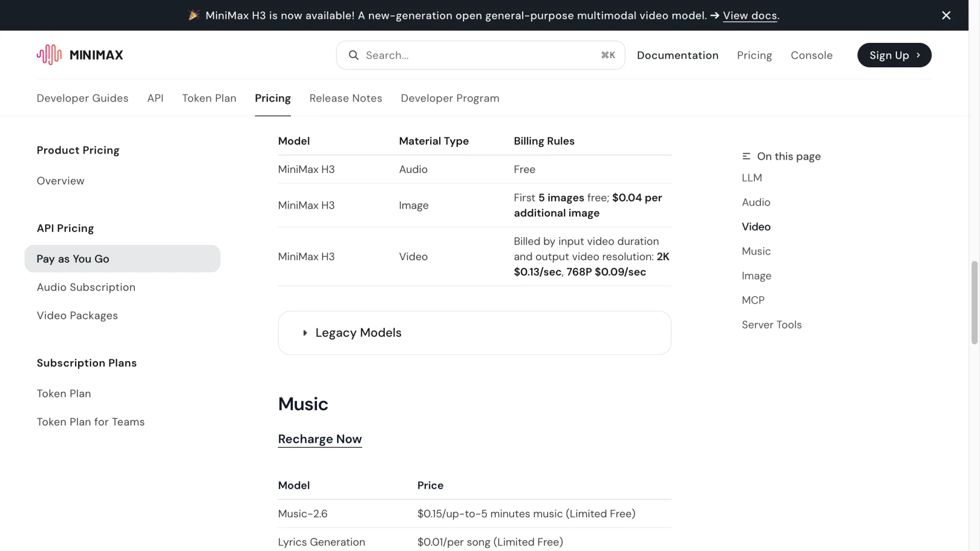Screen dimensions: 980x551
Task: Focus the Search input field
Action: coord(480,55)
